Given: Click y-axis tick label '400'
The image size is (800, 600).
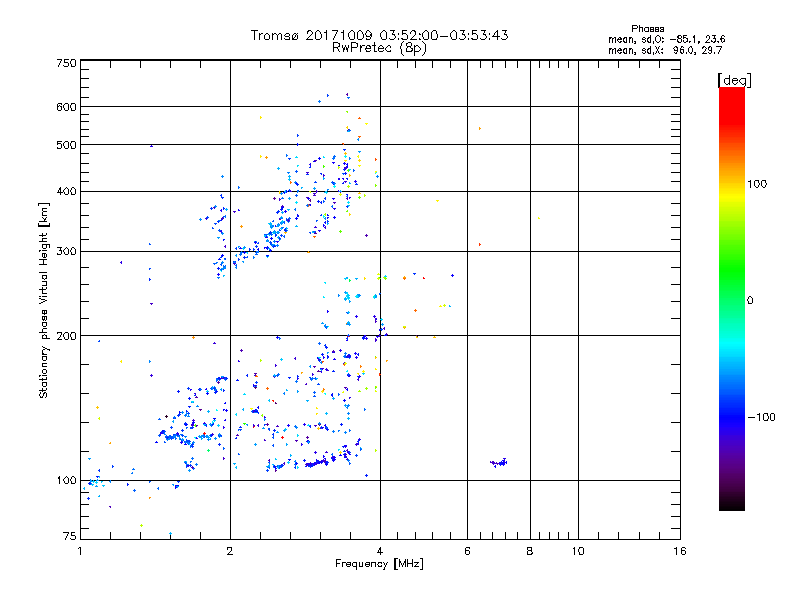Looking at the screenshot, I should (x=66, y=191).
